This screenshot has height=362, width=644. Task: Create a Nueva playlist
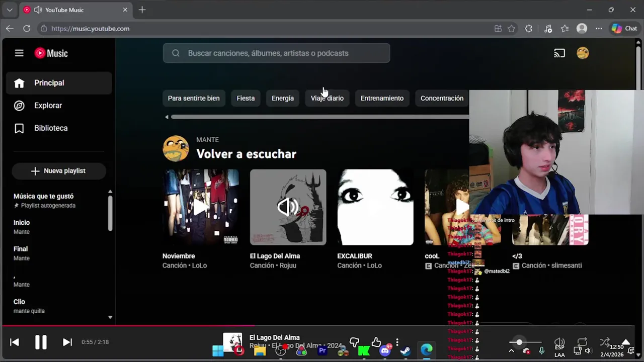tap(59, 171)
